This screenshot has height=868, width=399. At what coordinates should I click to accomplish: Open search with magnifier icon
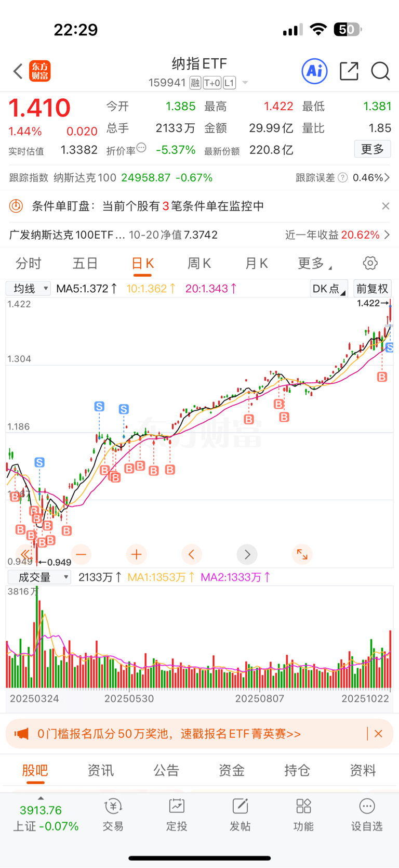pos(380,71)
